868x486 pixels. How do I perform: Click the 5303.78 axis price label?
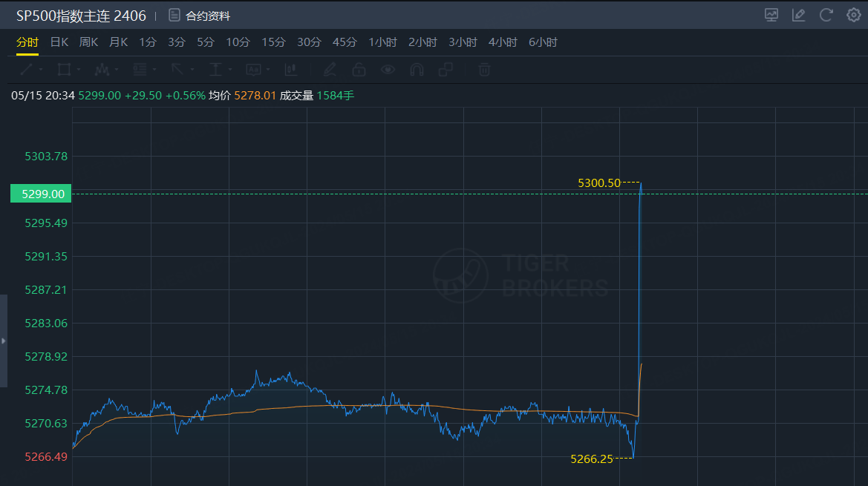46,157
